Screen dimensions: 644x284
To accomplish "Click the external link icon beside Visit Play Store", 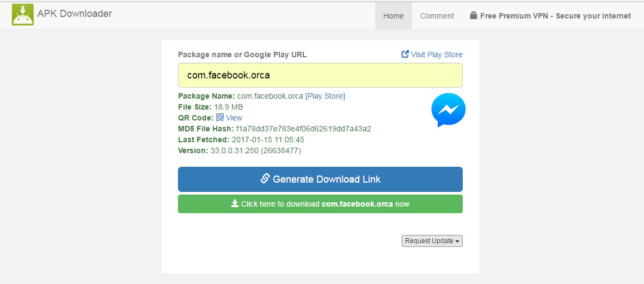I will tap(405, 55).
